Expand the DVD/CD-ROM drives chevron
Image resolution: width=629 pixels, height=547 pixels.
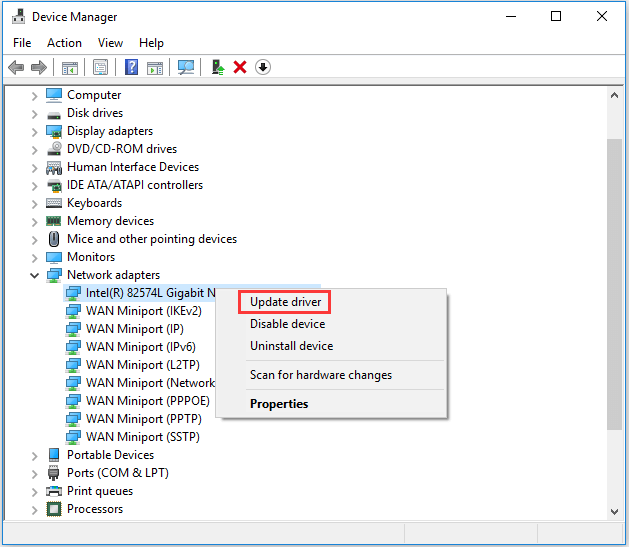pyautogui.click(x=34, y=150)
